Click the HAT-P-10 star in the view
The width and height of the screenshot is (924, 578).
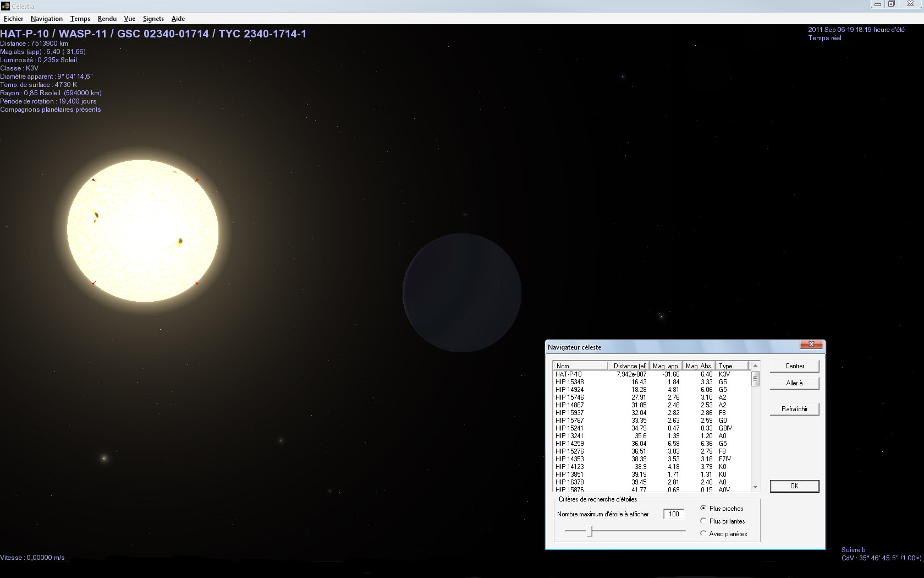coord(143,231)
